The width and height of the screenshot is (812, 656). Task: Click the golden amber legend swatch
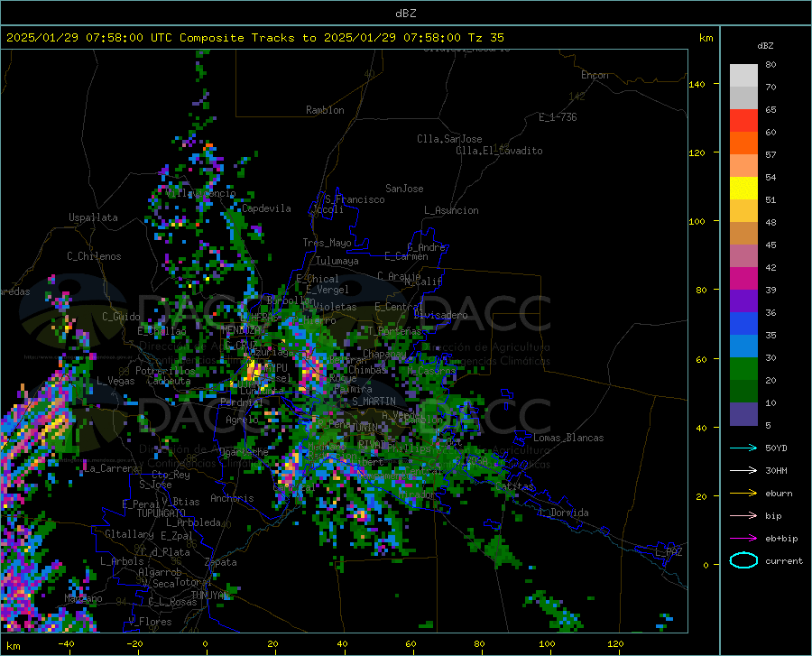click(x=743, y=211)
